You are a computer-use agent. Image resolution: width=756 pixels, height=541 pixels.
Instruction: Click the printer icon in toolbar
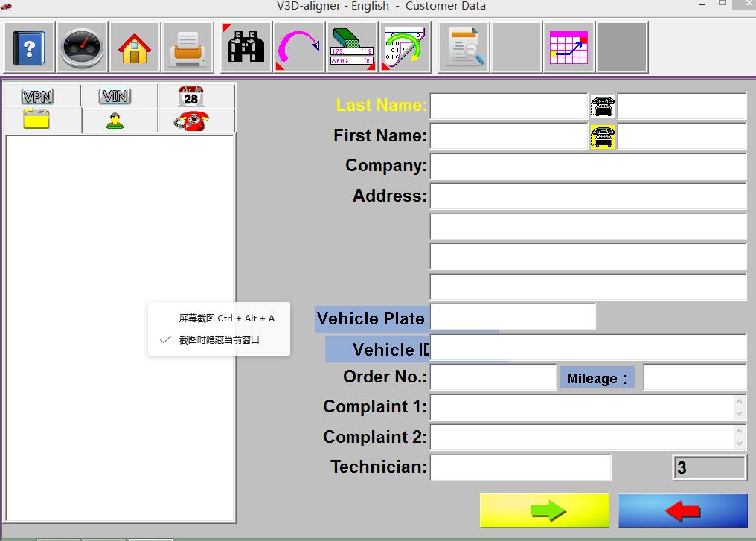point(188,48)
